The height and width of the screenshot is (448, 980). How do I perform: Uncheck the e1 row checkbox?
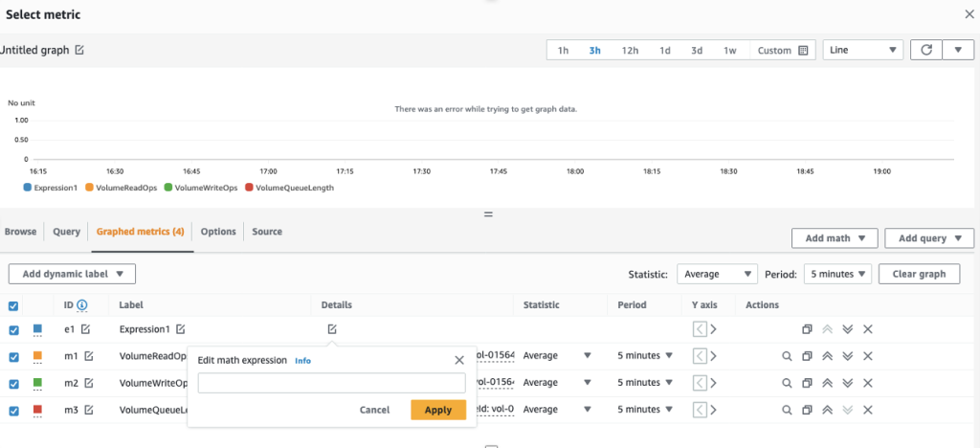click(13, 329)
